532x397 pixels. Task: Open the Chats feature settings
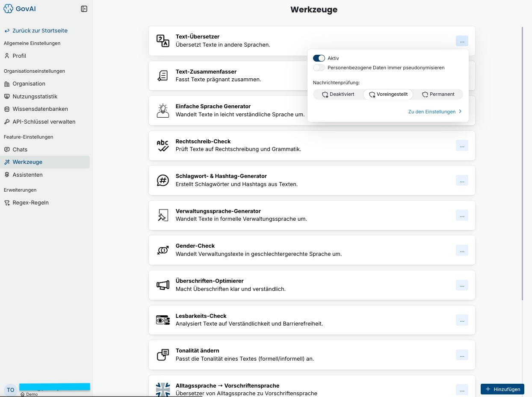[45, 150]
